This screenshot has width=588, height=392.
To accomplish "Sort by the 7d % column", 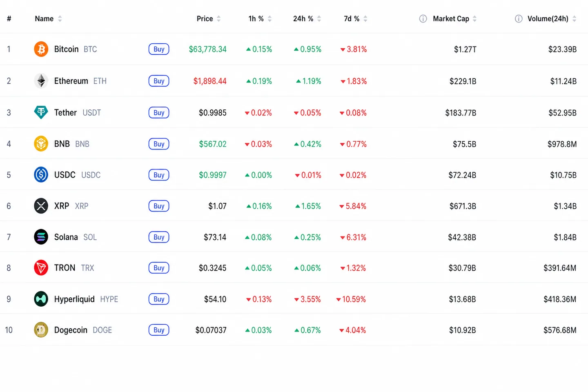I will click(x=356, y=19).
